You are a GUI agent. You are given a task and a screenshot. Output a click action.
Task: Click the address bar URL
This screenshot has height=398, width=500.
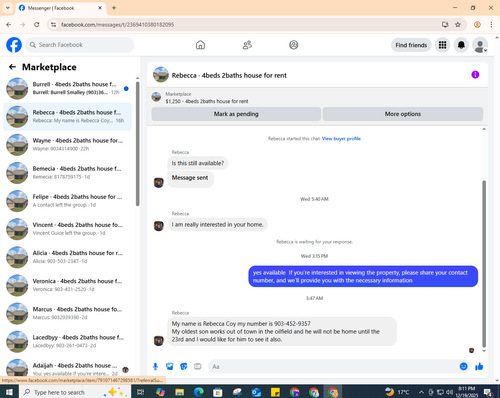click(x=117, y=25)
